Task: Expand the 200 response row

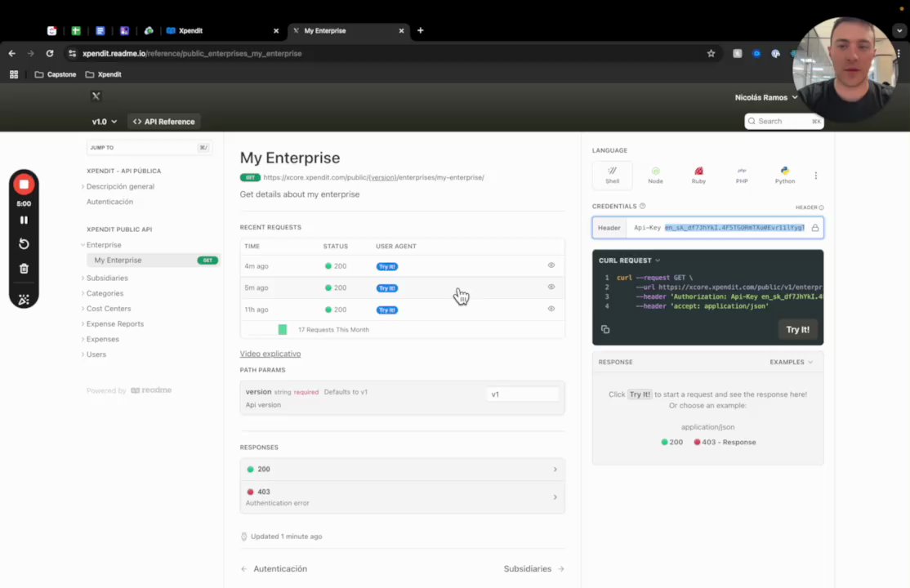Action: [402, 469]
